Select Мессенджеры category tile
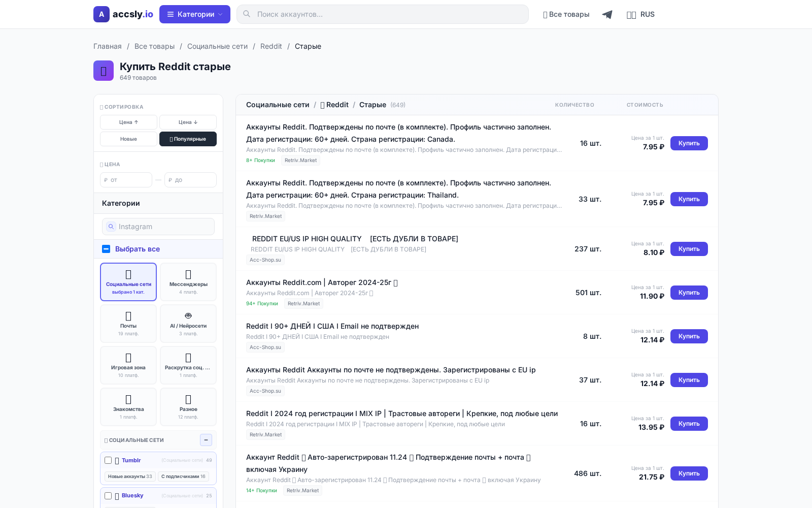812x508 pixels. click(x=188, y=282)
